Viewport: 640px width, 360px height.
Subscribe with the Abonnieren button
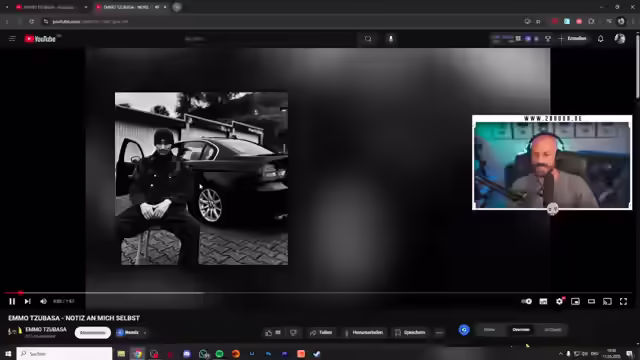[x=93, y=333]
